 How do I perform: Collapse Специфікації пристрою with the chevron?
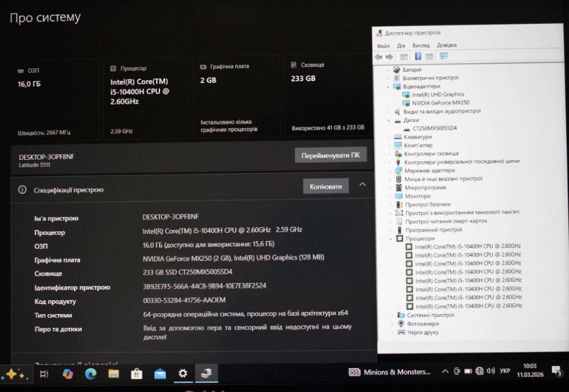[362, 185]
